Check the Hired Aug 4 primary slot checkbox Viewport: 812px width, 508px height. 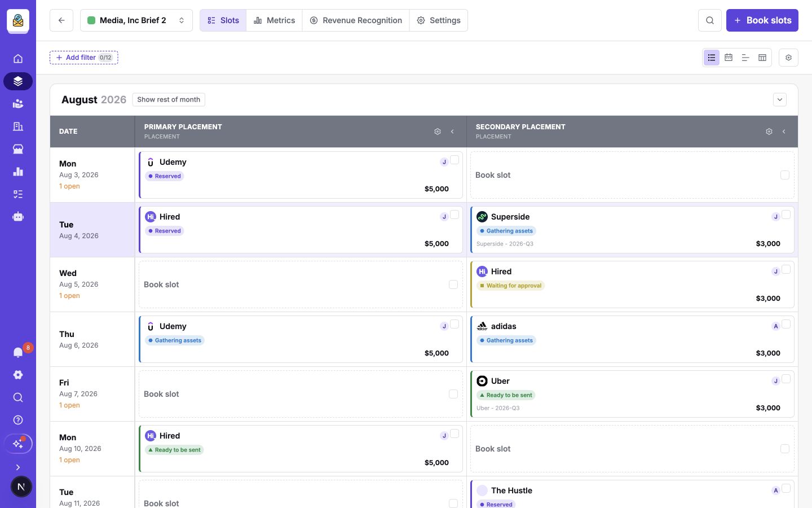454,215
